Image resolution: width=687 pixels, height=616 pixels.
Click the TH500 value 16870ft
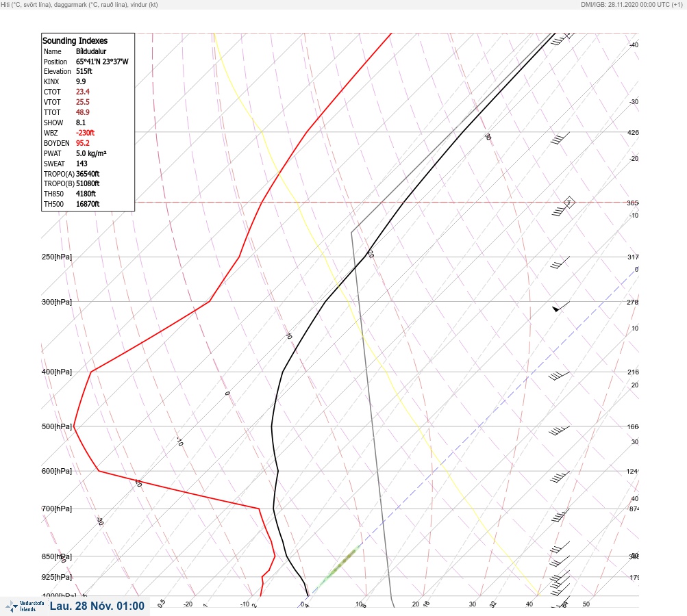tap(88, 204)
